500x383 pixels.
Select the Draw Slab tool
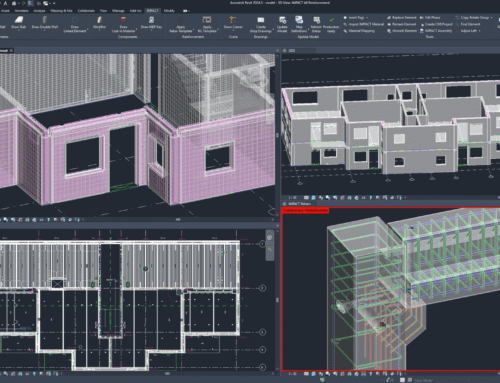pyautogui.click(x=18, y=23)
